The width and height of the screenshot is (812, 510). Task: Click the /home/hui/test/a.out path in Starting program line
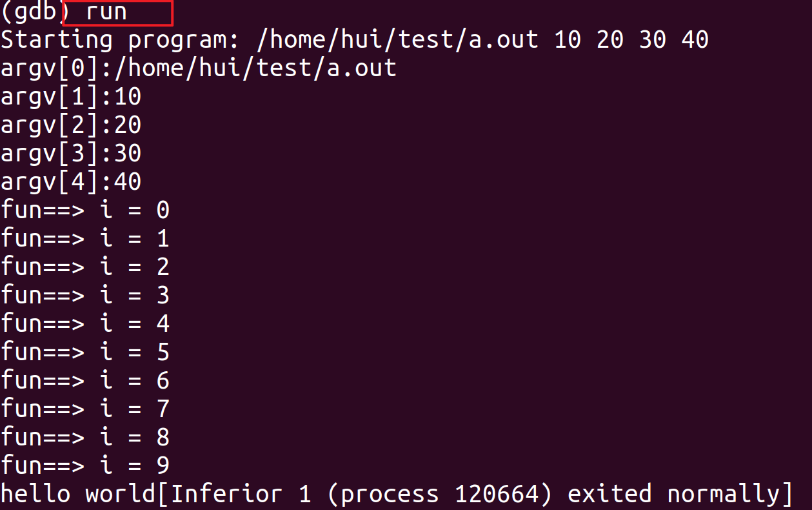[397, 40]
